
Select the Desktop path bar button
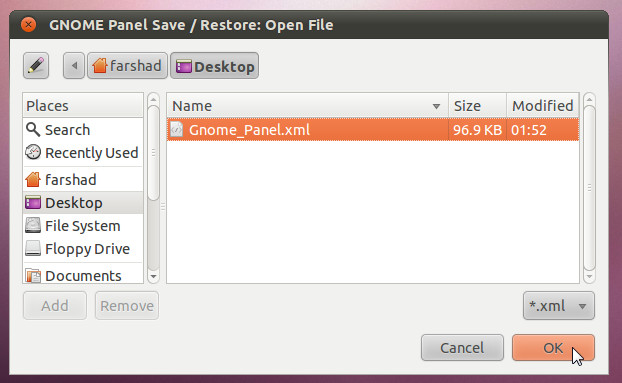tap(215, 66)
